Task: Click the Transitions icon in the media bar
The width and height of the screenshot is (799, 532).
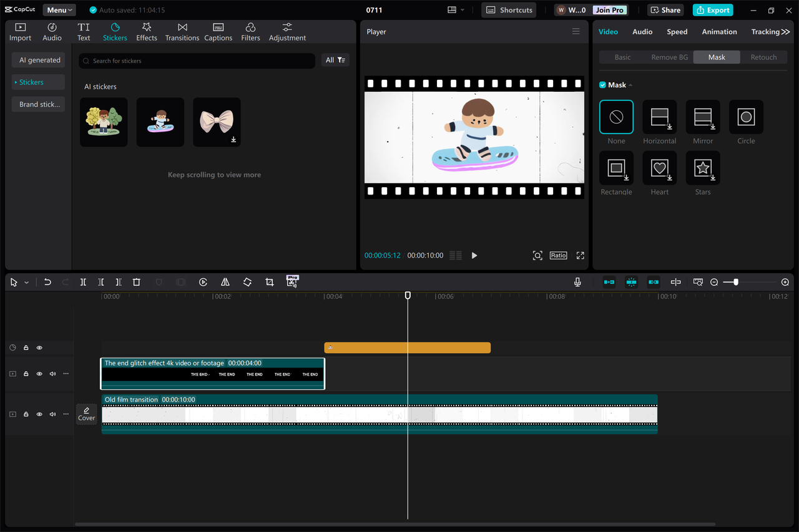Action: (182, 31)
